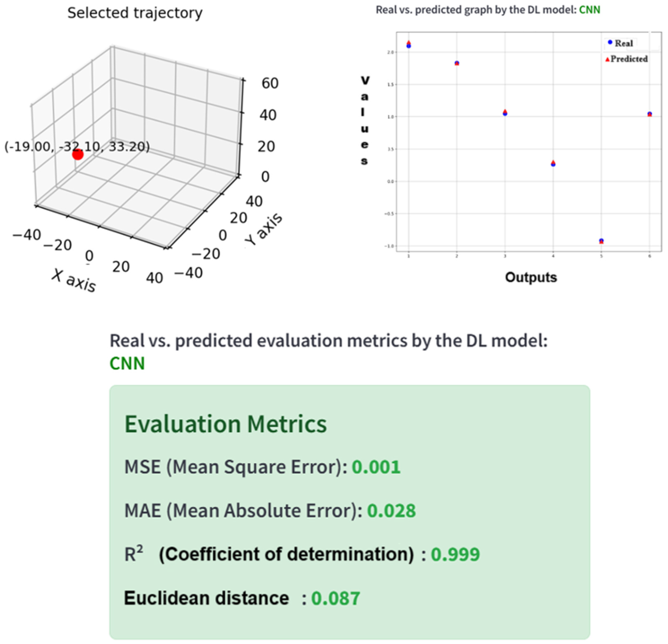Click the Evaluation Metrics heading
The image size is (668, 644).
point(226,424)
